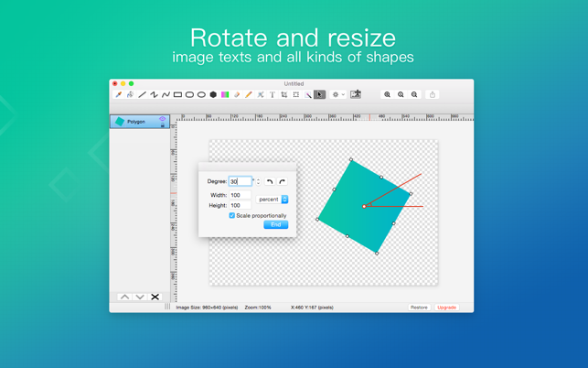Toggle Scale proportionally checkbox
Screen dimensions: 588x368
[231, 215]
